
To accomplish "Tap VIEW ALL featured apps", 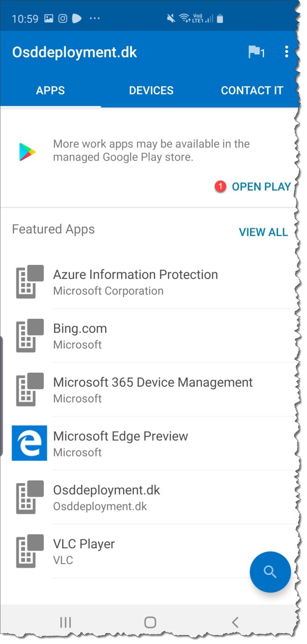I will [x=263, y=232].
